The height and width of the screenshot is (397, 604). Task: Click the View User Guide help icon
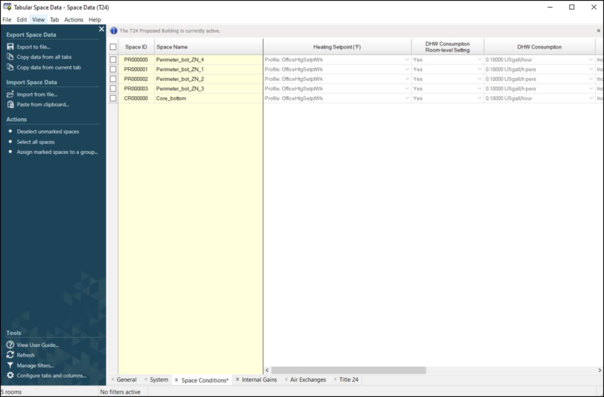(10, 345)
